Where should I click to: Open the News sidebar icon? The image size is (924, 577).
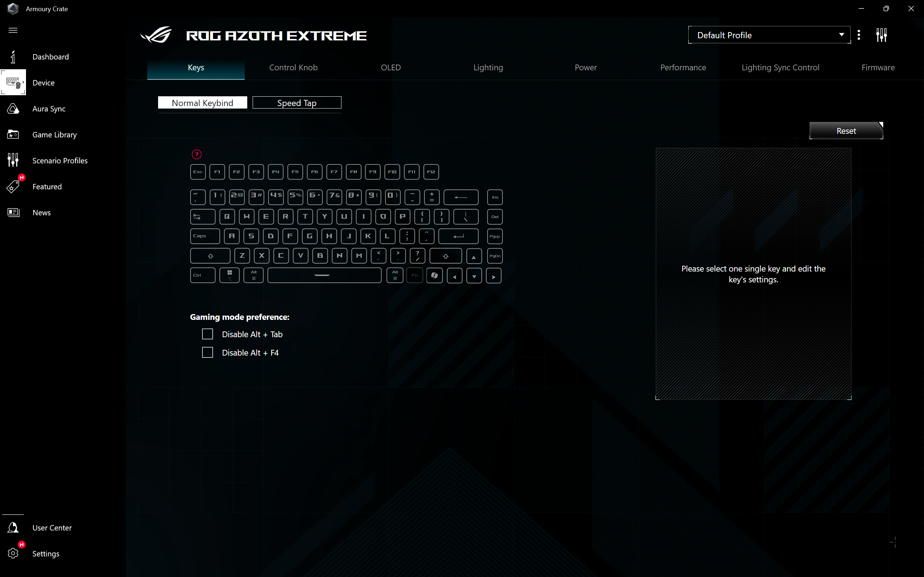[13, 212]
